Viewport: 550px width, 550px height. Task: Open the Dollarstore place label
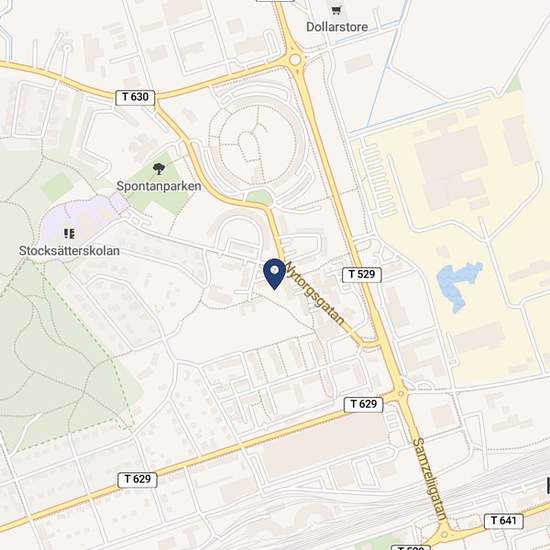point(337,27)
